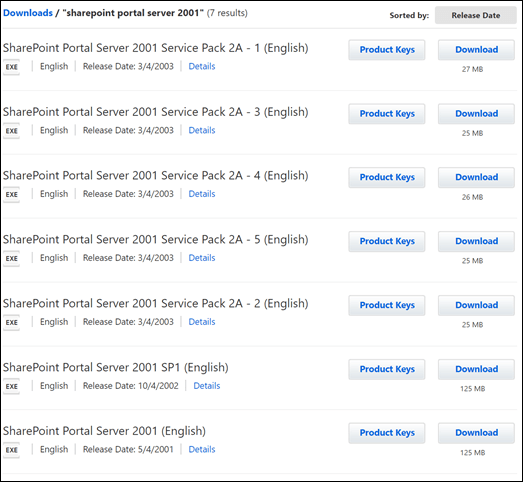Open the Downloads breadcrumb link

(28, 13)
